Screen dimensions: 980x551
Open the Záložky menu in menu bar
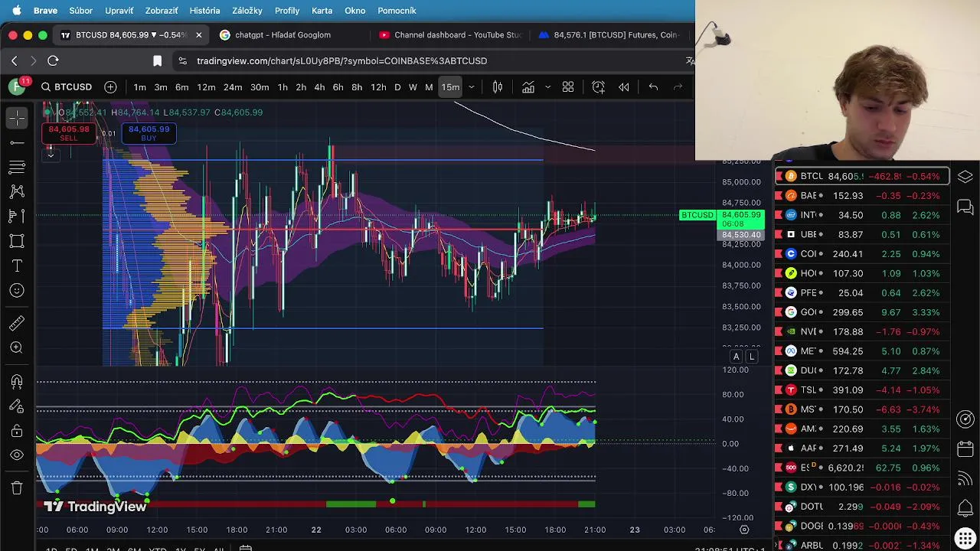tap(247, 11)
